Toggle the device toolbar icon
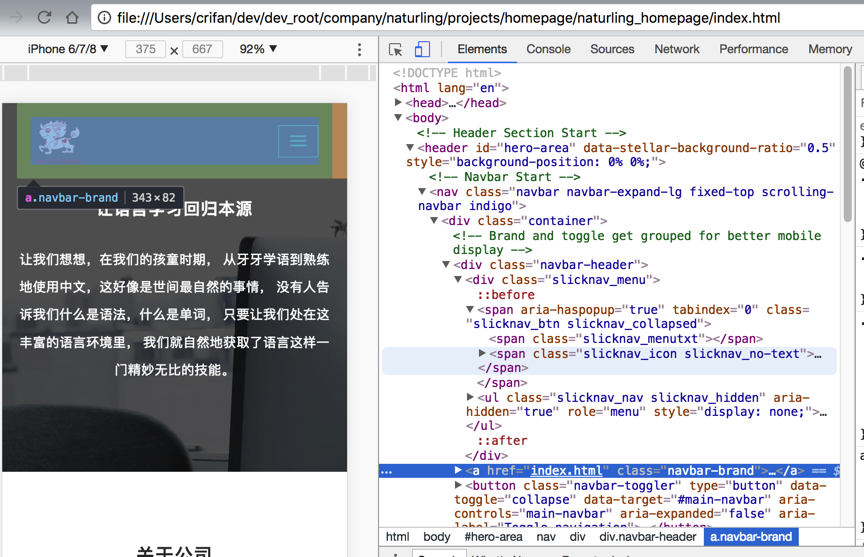The height and width of the screenshot is (557, 864). point(423,49)
